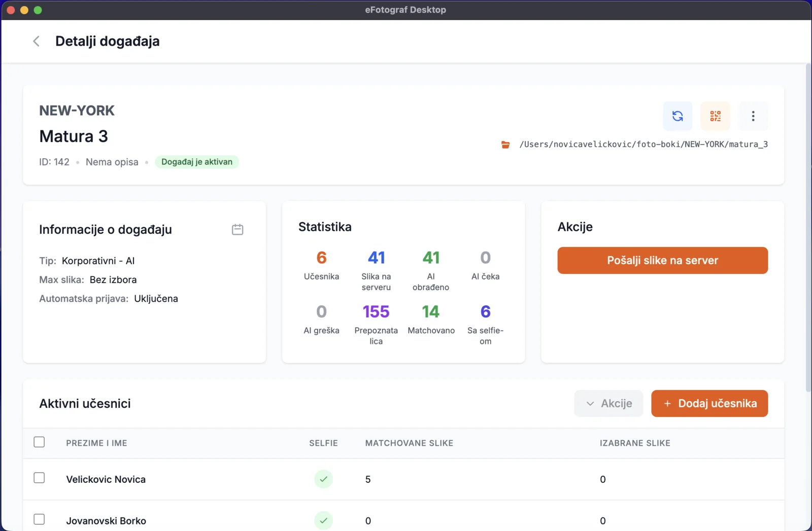Click the MATCHOVANE SLIKE column header
The height and width of the screenshot is (531, 812).
[409, 443]
